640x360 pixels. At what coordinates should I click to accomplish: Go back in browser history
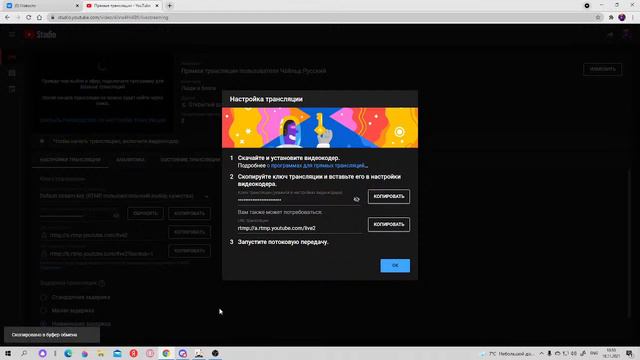click(7, 18)
